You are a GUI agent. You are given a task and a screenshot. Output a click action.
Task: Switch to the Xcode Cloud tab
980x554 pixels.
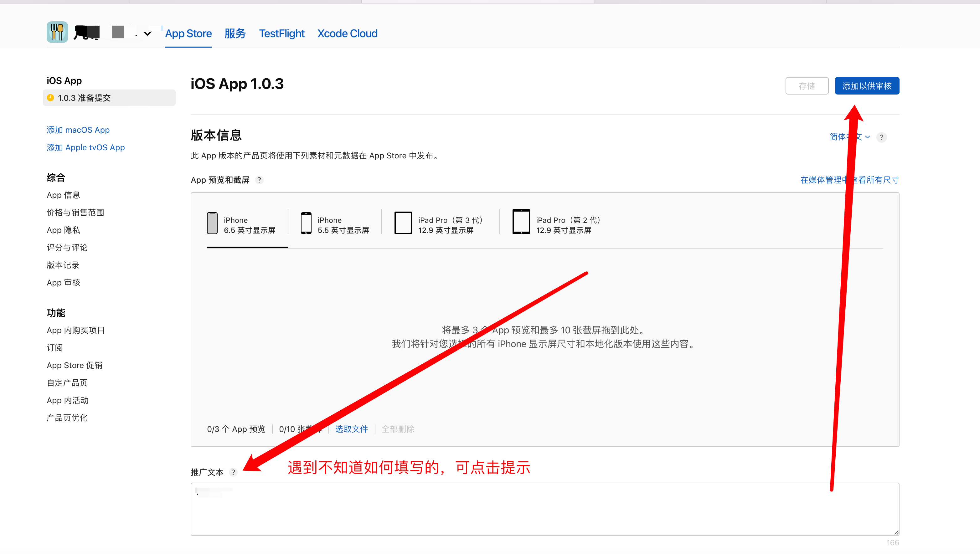coord(347,34)
